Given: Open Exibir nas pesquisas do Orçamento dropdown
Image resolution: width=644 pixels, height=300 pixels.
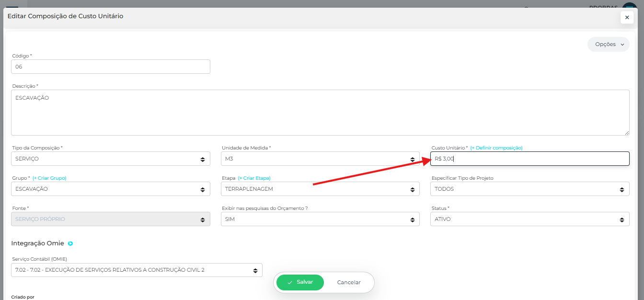Looking at the screenshot, I should coord(320,219).
